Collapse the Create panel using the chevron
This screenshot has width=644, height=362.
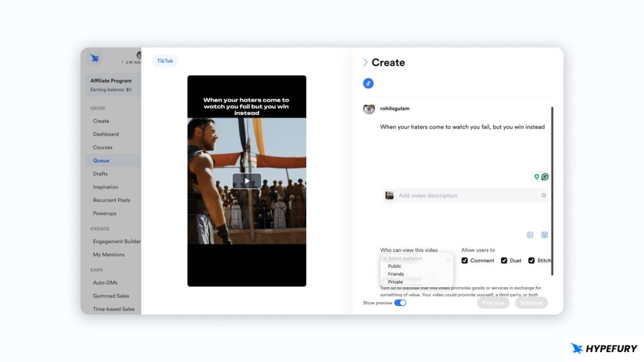click(x=365, y=62)
